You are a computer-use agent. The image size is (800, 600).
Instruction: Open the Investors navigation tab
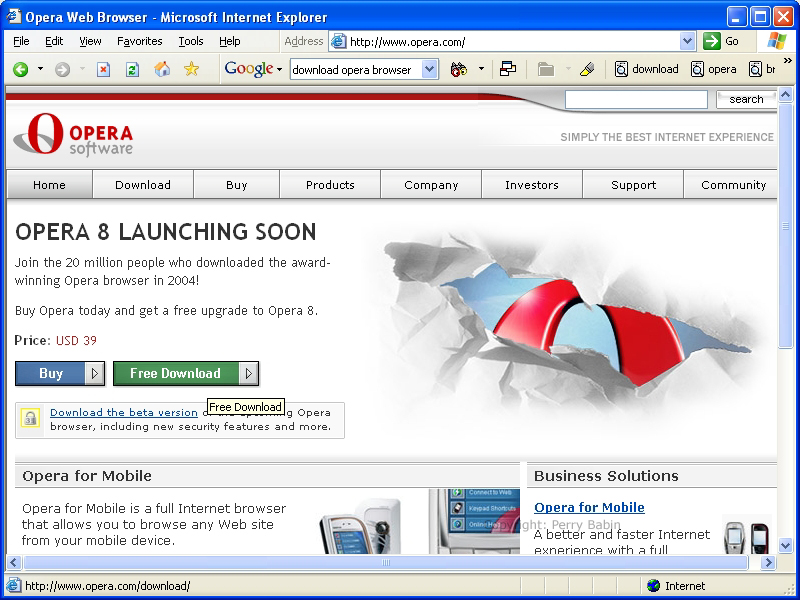tap(532, 185)
